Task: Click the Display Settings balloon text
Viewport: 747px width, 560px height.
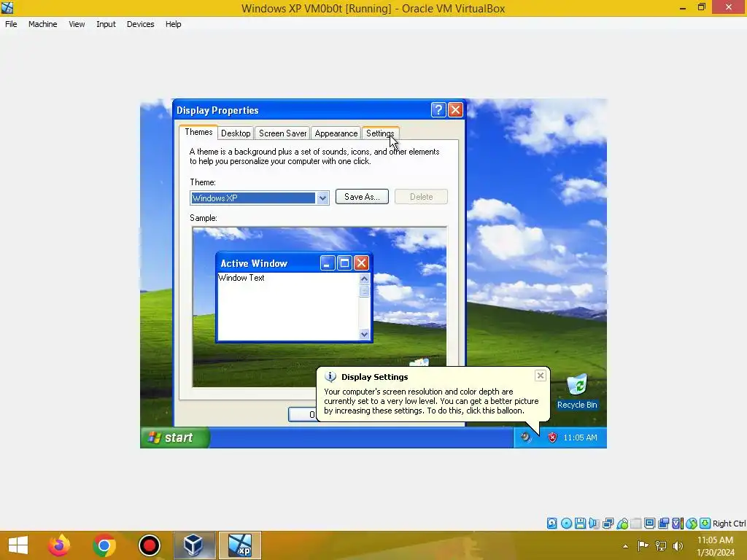Action: point(431,401)
